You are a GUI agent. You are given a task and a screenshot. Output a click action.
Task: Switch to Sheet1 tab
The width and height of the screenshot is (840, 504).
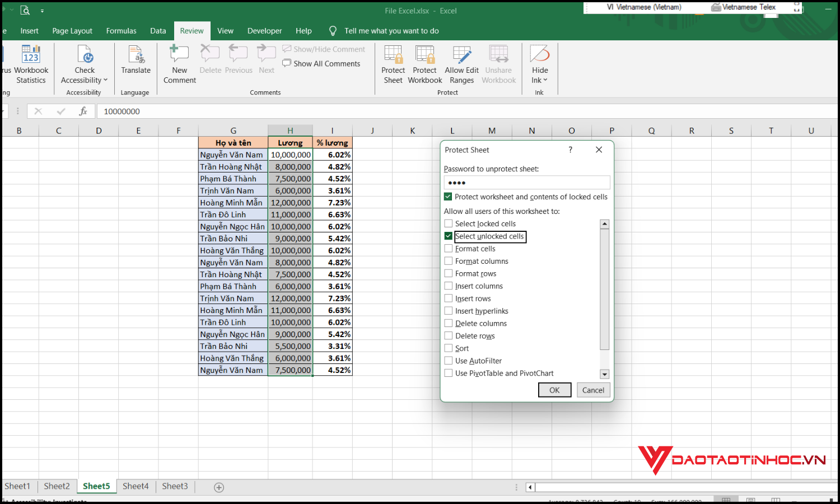[17, 486]
